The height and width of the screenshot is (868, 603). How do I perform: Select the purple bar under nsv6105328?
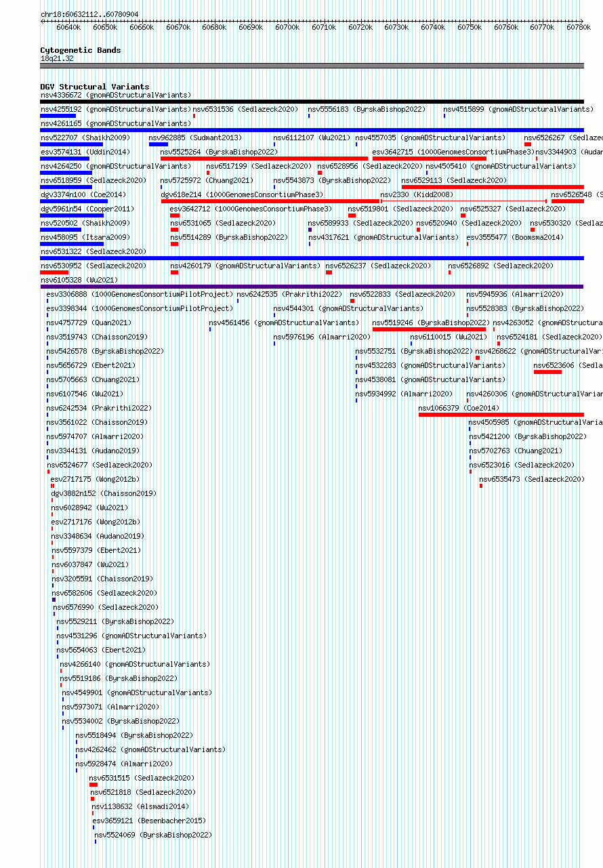312,287
